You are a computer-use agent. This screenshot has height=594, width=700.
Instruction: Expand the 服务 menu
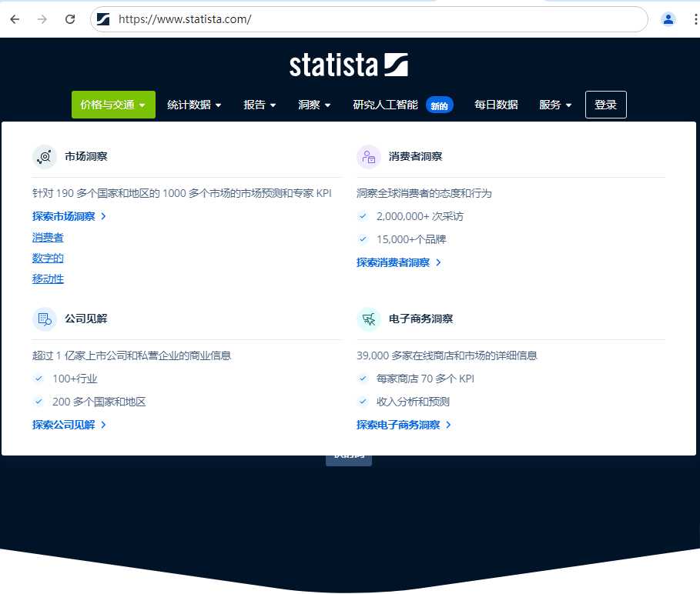point(555,105)
